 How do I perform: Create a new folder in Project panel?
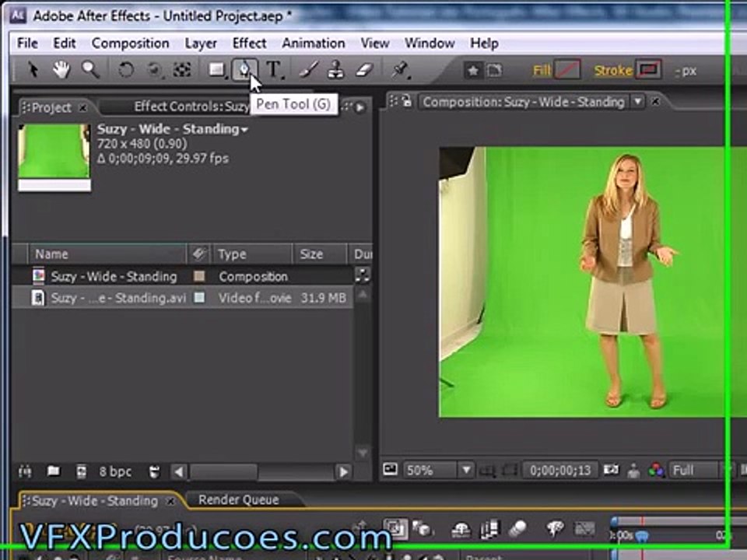(54, 471)
